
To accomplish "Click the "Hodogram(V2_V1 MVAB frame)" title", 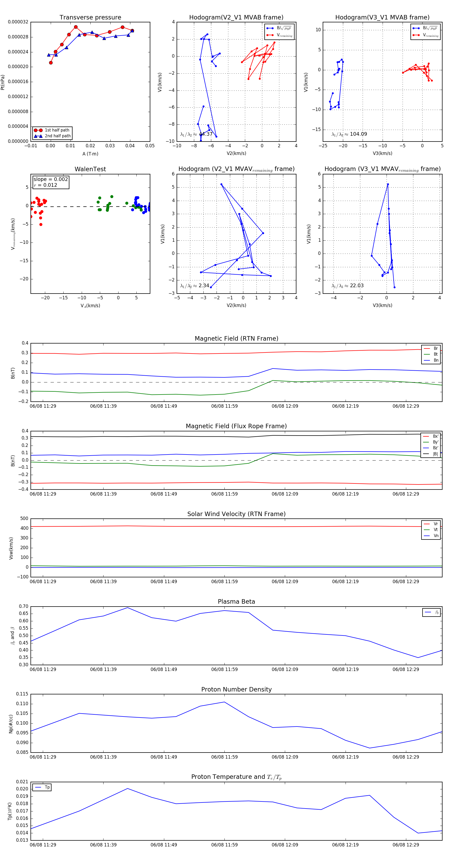I will point(236,18).
